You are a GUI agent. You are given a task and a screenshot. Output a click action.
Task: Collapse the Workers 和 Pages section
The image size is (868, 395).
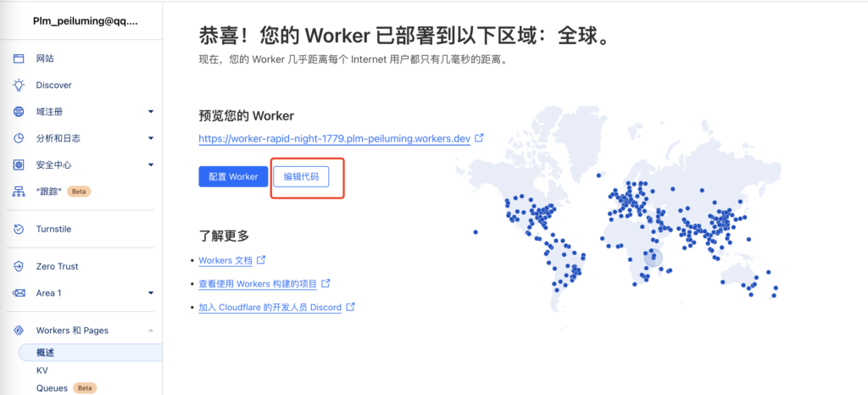[151, 331]
